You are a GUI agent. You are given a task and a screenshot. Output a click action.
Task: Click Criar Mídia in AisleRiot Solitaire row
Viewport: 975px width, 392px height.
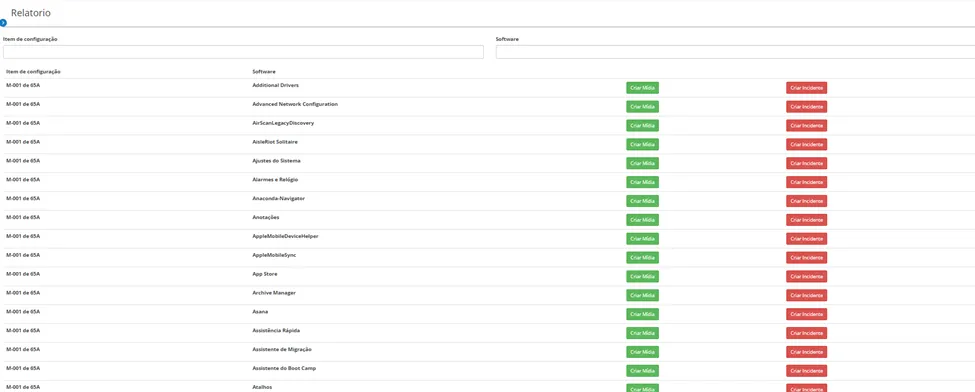pos(642,144)
